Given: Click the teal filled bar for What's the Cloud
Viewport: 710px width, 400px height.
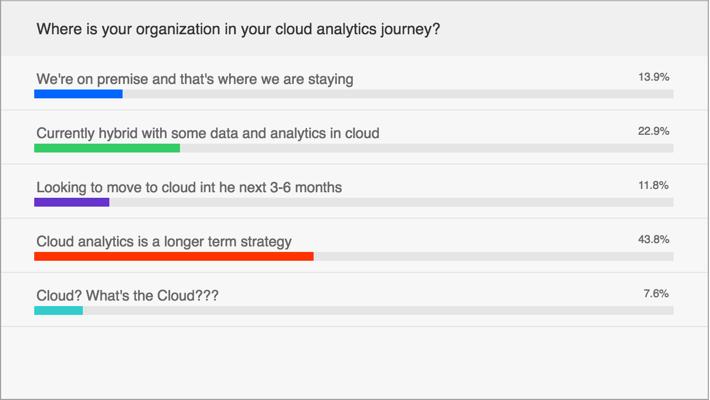Looking at the screenshot, I should tap(58, 310).
